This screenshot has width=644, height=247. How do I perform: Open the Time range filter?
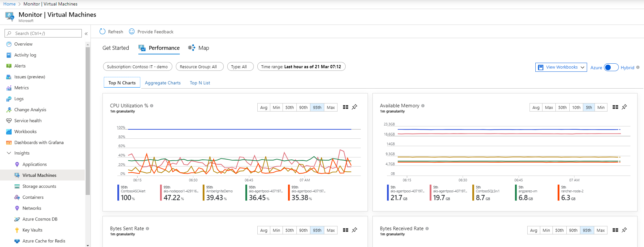coord(301,67)
